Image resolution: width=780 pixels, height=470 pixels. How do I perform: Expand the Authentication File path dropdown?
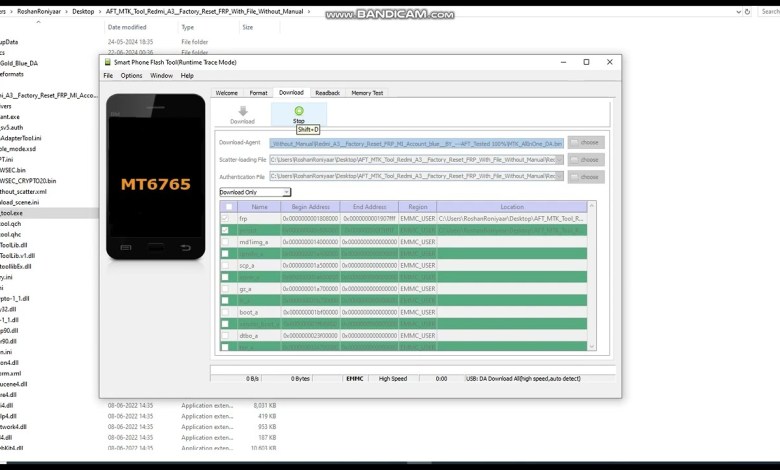560,176
